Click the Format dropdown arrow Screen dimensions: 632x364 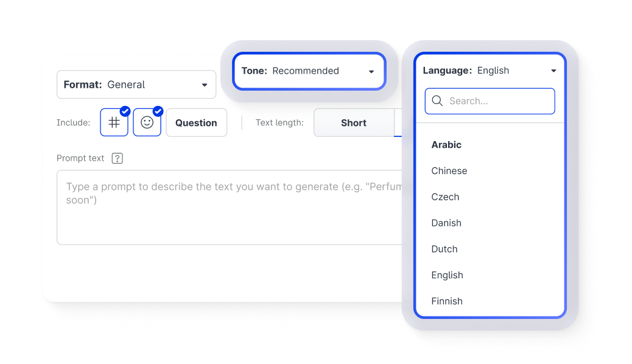205,85
